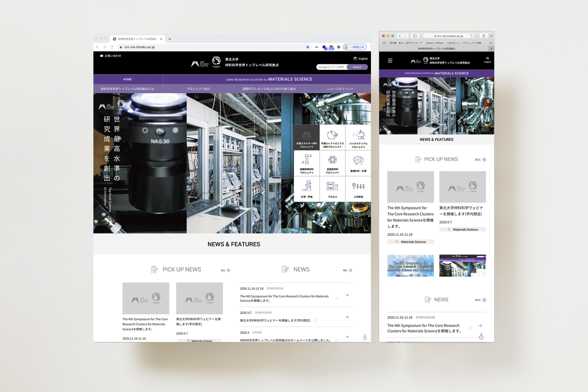Open the バイオマテリアルプロジェクト icon tile
This screenshot has height=392, width=588.
tap(358, 138)
